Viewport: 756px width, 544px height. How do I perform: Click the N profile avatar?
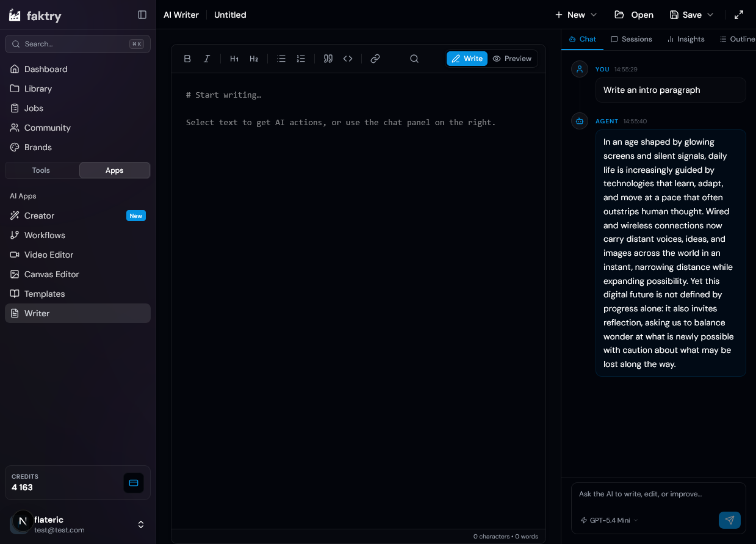point(23,521)
